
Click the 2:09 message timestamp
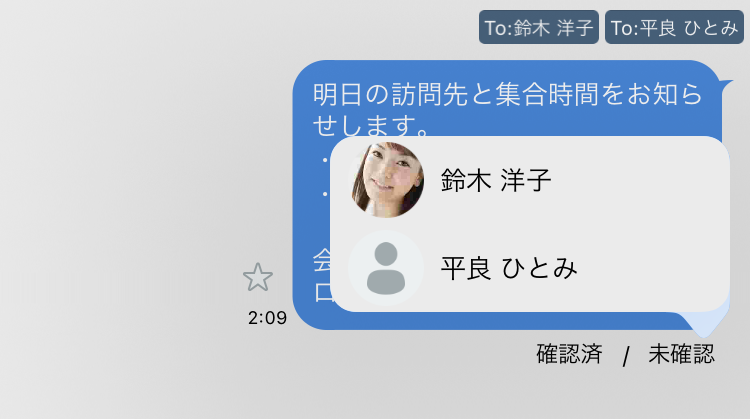point(267,318)
